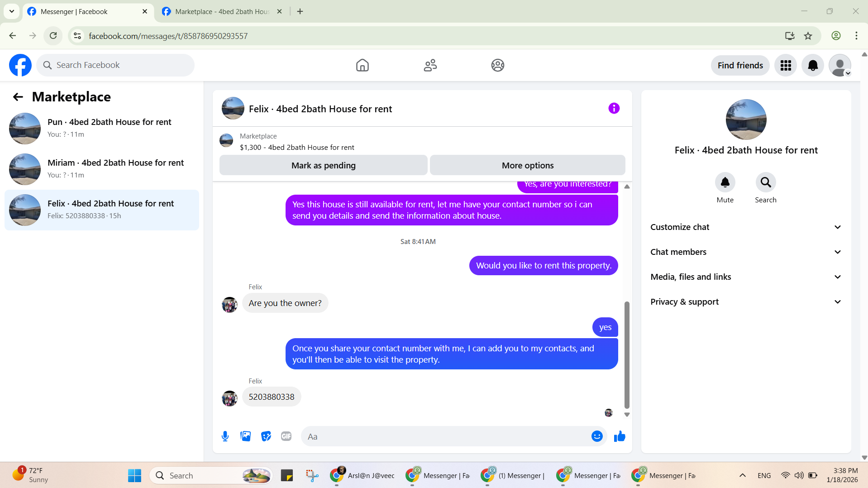868x488 pixels.
Task: Open the Facebook logo home link
Action: (20, 65)
